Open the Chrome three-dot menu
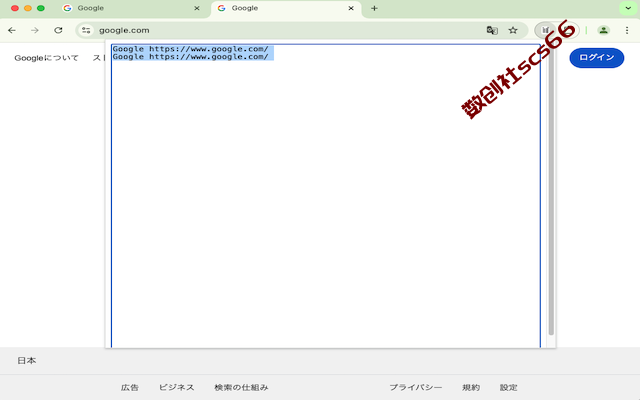Screen dimensions: 640x400 point(627,30)
